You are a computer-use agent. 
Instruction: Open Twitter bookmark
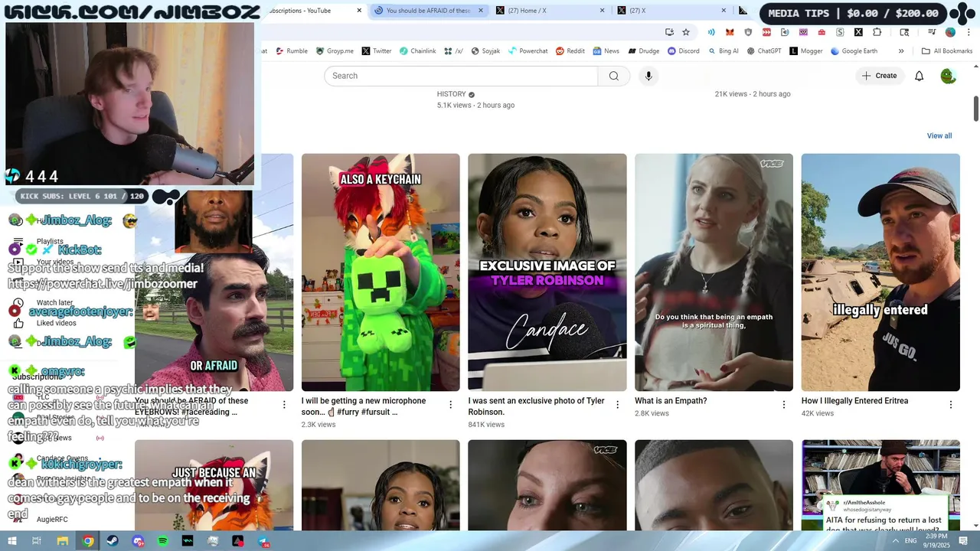[x=377, y=51]
